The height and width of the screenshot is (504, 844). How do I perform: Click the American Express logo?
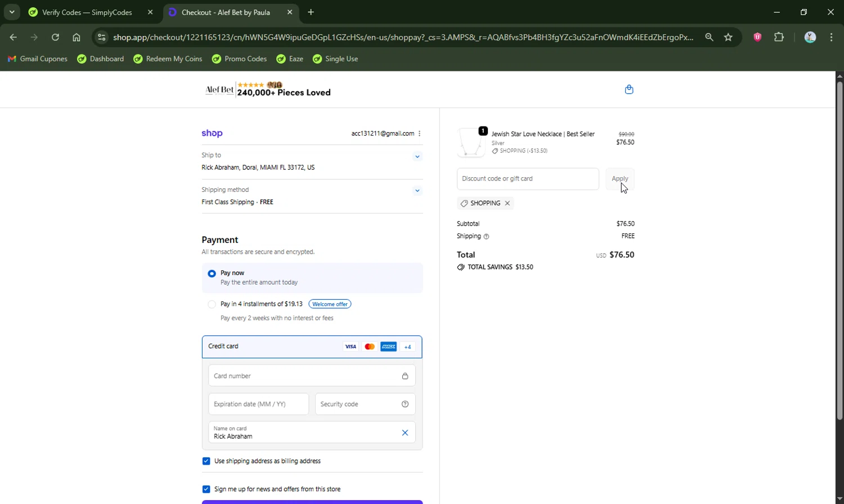tap(389, 346)
